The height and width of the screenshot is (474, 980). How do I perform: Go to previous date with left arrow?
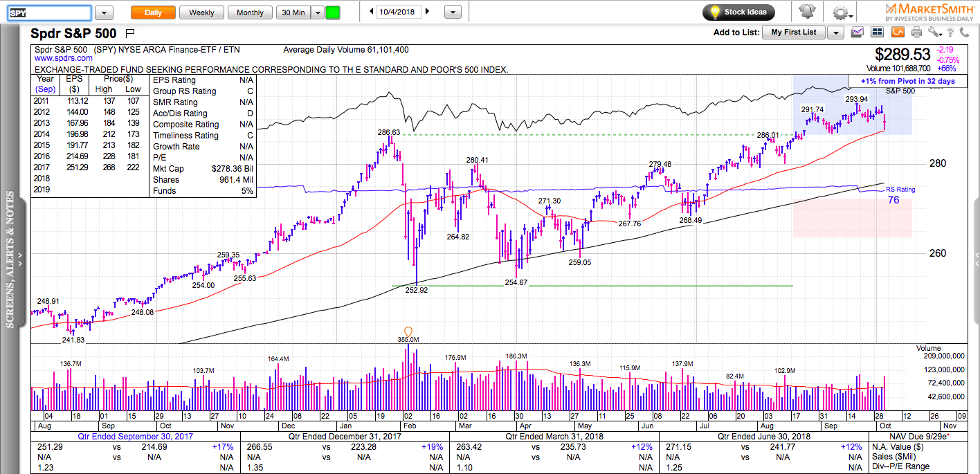[x=372, y=12]
